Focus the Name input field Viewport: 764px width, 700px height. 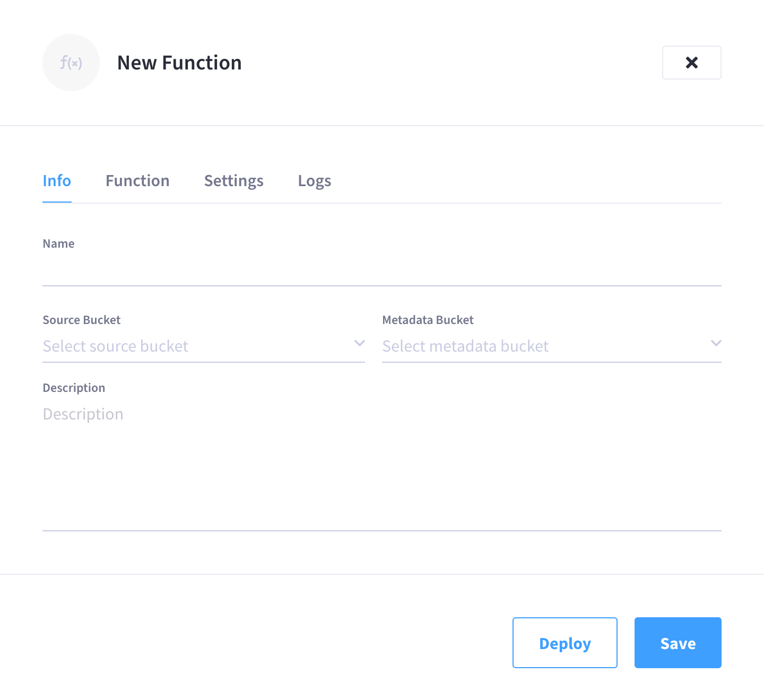point(382,270)
